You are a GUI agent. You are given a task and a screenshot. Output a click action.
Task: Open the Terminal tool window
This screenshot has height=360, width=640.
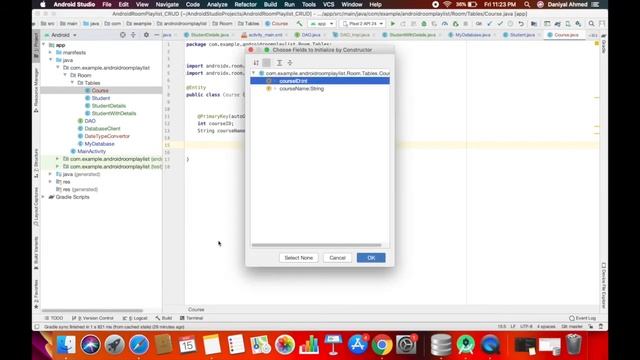[191, 318]
